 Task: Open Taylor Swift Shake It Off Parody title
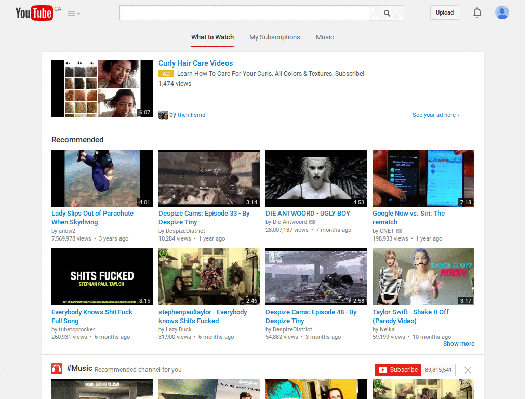[410, 316]
